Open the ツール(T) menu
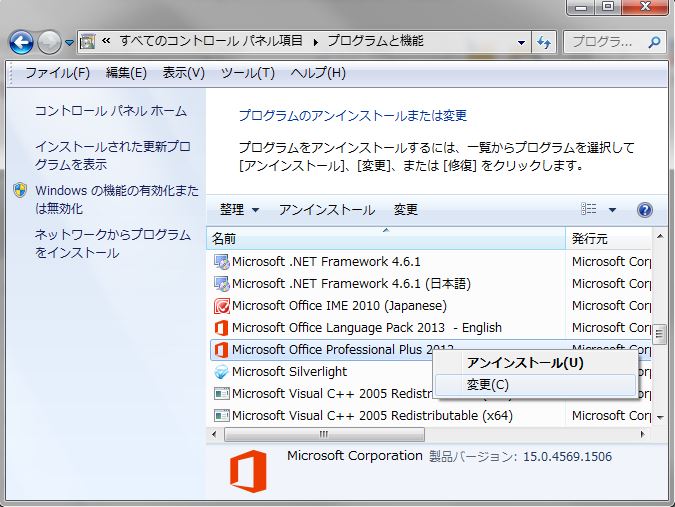The width and height of the screenshot is (675, 507). click(247, 73)
